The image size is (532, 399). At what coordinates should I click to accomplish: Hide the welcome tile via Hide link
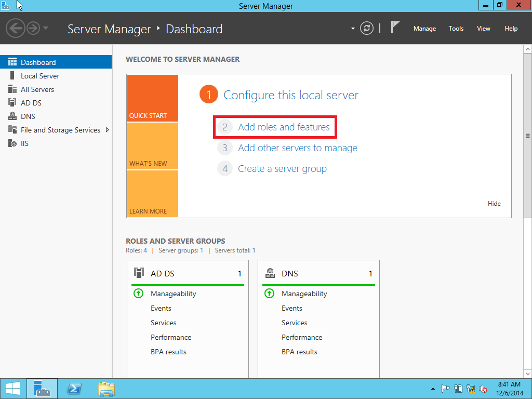click(x=494, y=203)
